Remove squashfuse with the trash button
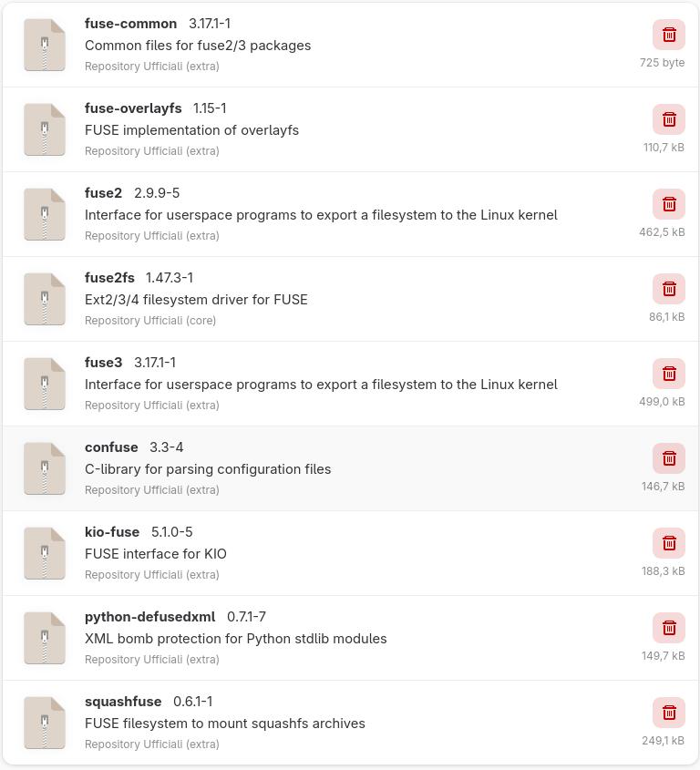 tap(669, 713)
